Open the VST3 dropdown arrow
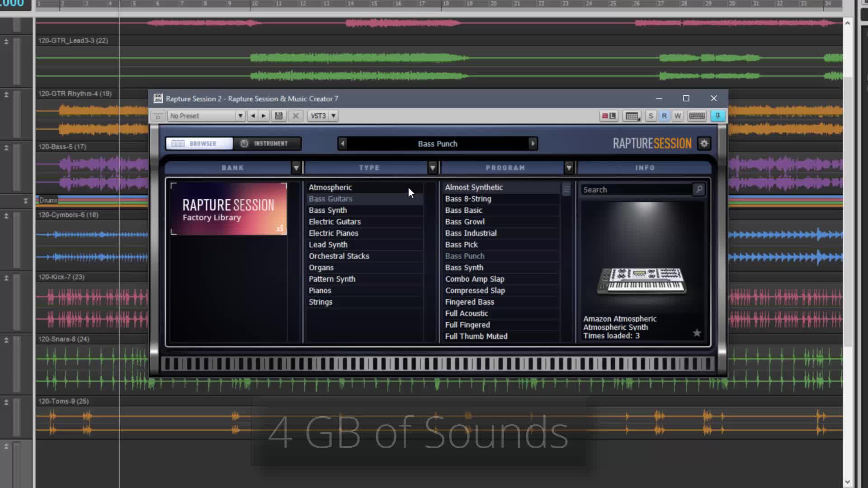Viewport: 868px width, 488px height. [x=334, y=116]
